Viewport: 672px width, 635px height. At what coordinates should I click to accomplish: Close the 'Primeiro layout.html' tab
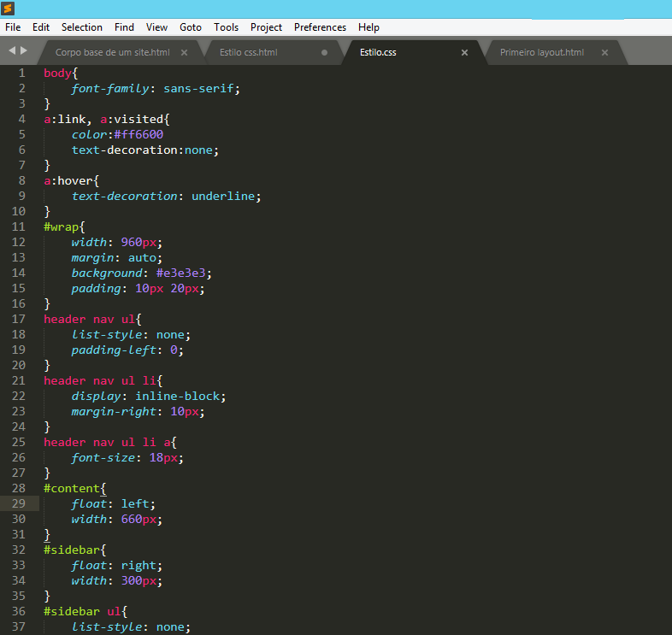(x=604, y=53)
